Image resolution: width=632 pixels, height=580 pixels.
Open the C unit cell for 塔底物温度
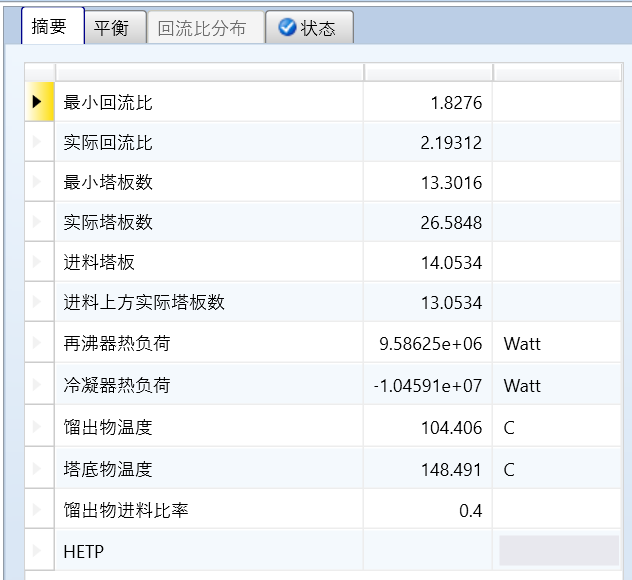(556, 469)
